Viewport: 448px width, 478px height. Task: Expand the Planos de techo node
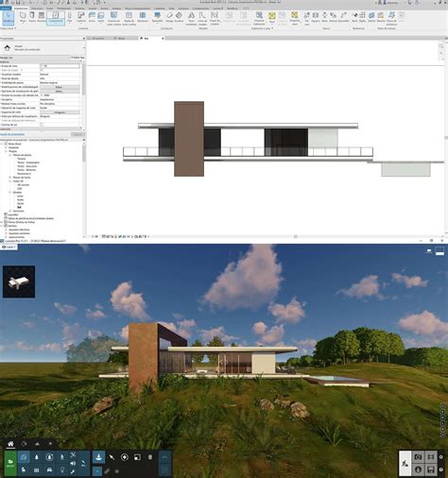tap(10, 178)
